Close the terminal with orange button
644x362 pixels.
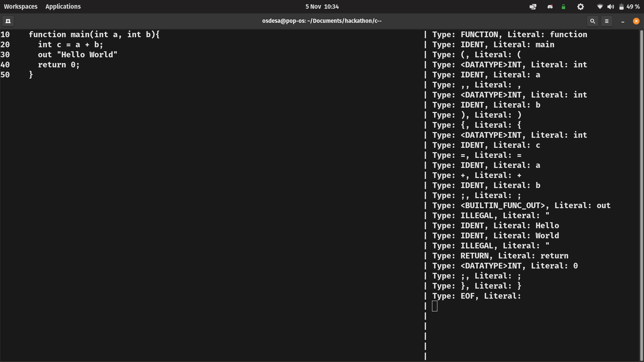point(636,21)
